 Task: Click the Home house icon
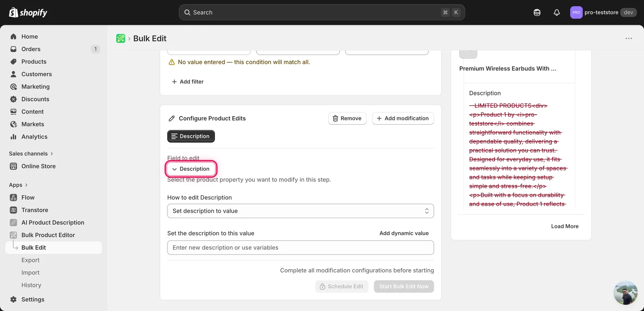[14, 37]
